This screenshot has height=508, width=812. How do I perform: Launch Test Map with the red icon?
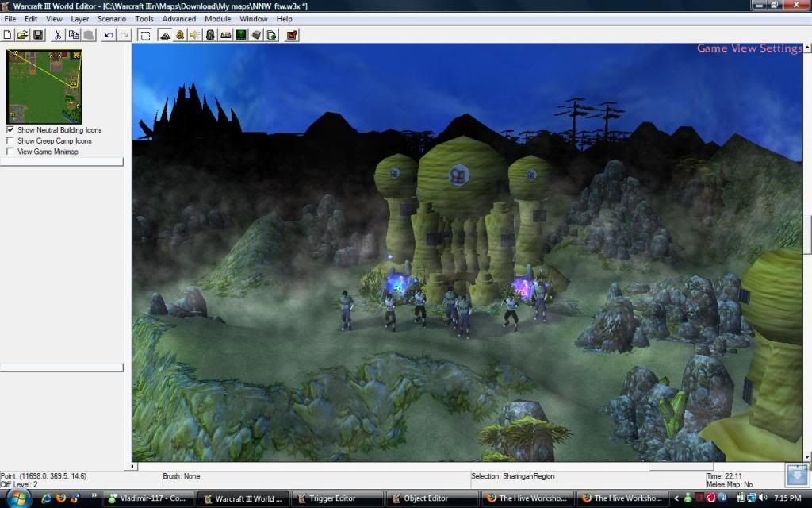pyautogui.click(x=292, y=35)
